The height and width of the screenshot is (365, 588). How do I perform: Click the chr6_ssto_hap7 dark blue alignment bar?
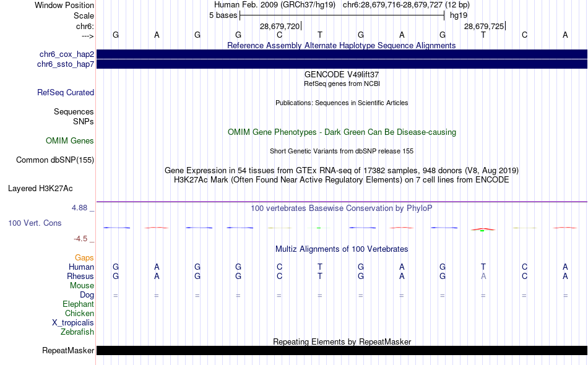click(x=342, y=64)
